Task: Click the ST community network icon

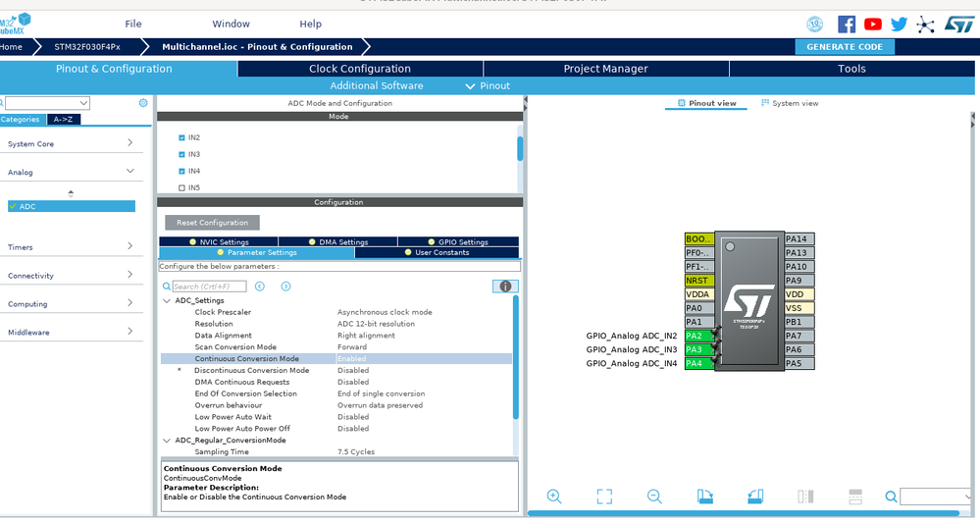Action: pyautogui.click(x=925, y=25)
